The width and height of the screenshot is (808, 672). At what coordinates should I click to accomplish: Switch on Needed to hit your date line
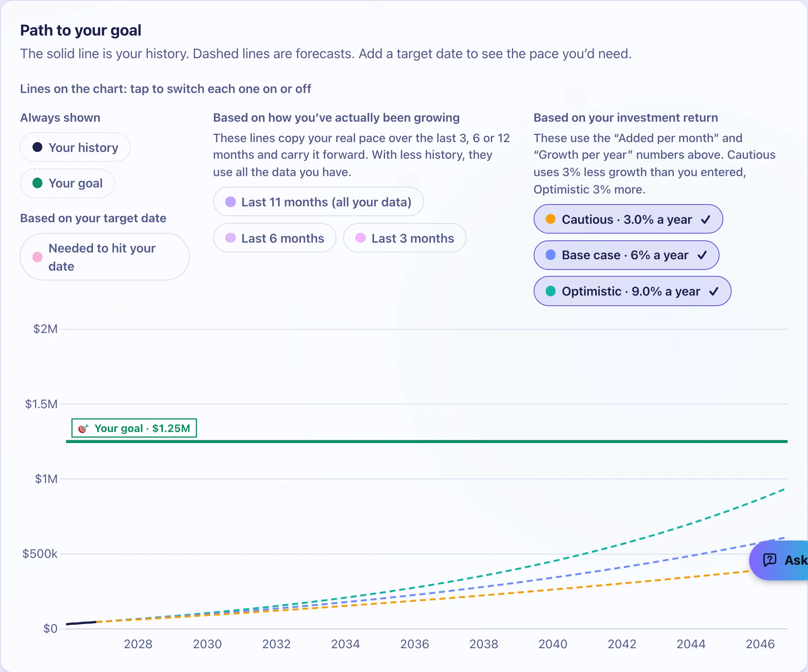[x=104, y=257]
